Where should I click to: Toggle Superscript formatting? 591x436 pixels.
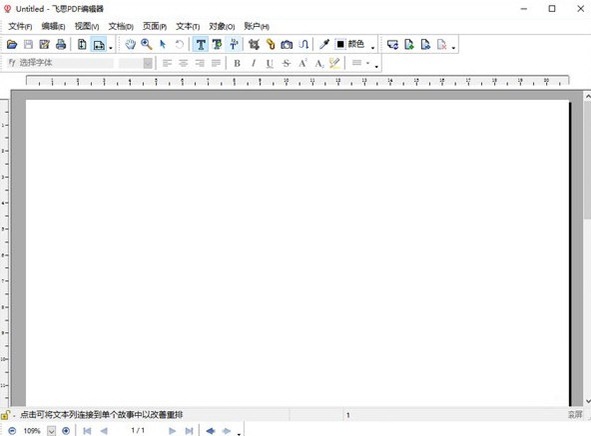click(x=303, y=63)
